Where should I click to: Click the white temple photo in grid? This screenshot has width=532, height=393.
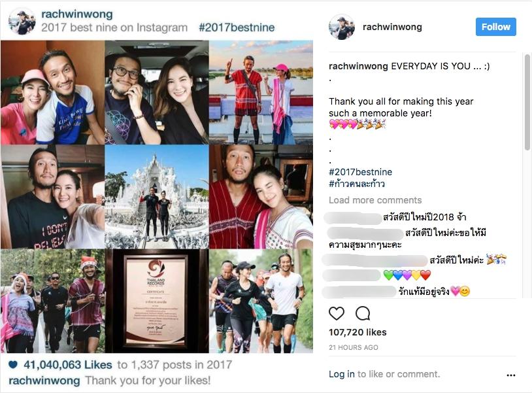pos(157,197)
